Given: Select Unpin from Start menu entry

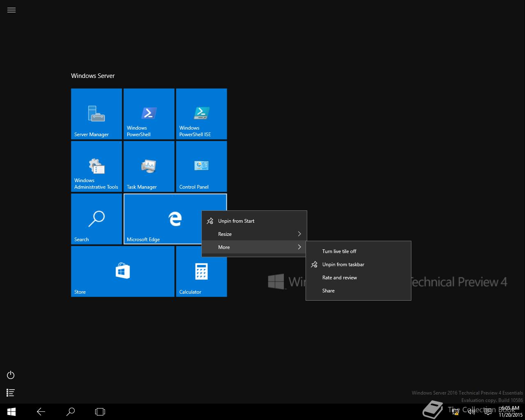Looking at the screenshot, I should click(254, 221).
